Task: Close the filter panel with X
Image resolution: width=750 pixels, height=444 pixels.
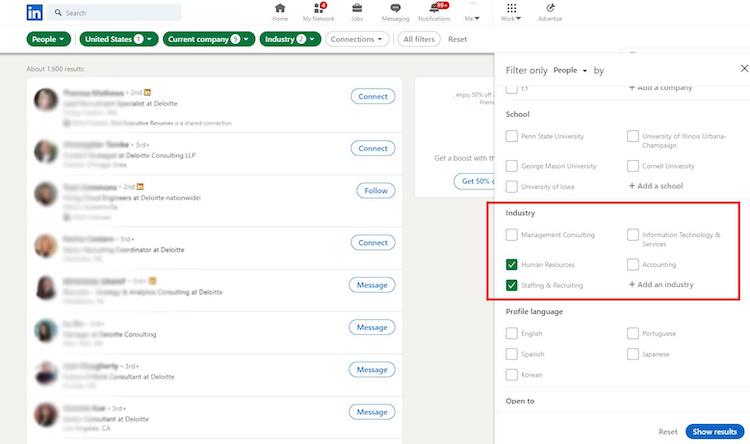Action: pyautogui.click(x=744, y=68)
